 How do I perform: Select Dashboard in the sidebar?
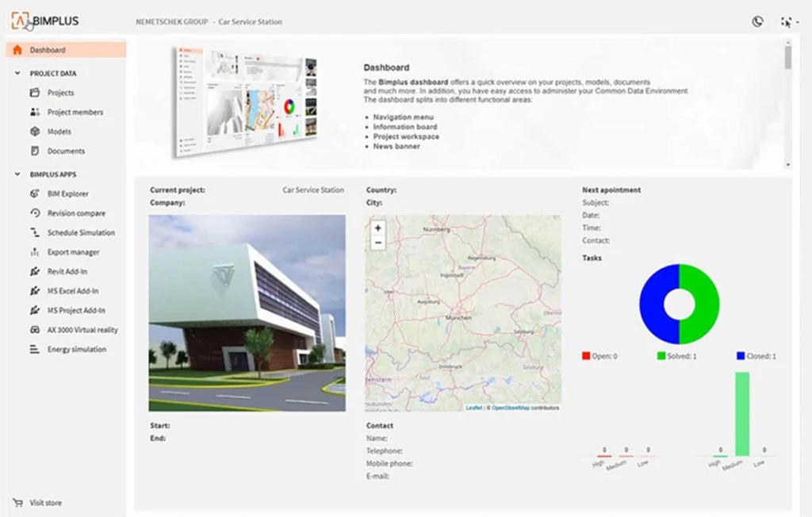(67, 50)
